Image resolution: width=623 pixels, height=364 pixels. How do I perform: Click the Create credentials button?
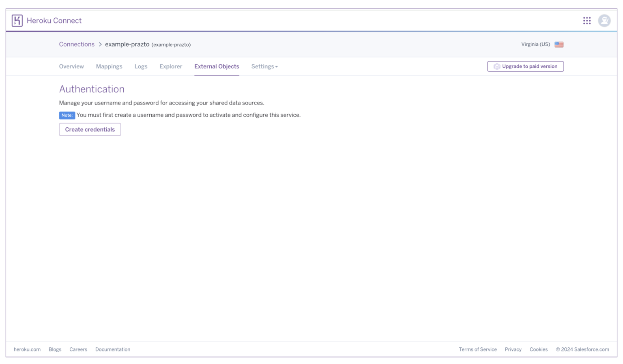[x=90, y=129]
